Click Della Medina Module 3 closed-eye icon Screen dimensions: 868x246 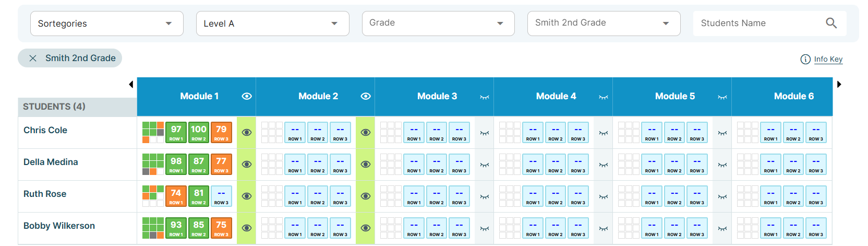point(485,165)
